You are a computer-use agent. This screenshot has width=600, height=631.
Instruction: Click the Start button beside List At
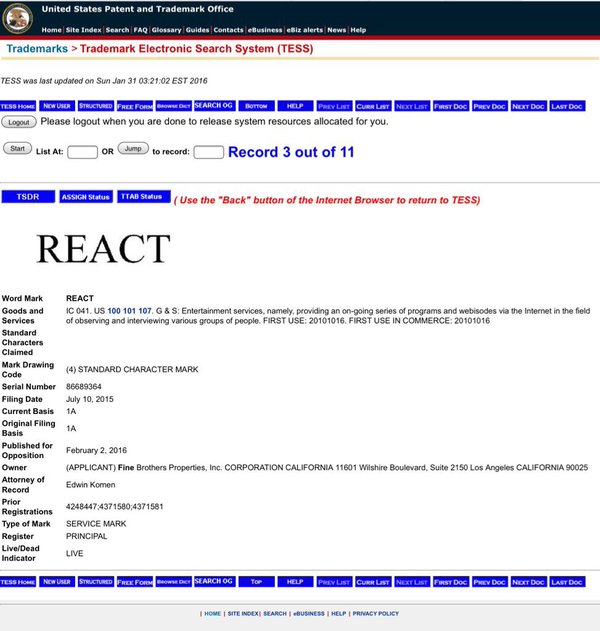tap(18, 148)
